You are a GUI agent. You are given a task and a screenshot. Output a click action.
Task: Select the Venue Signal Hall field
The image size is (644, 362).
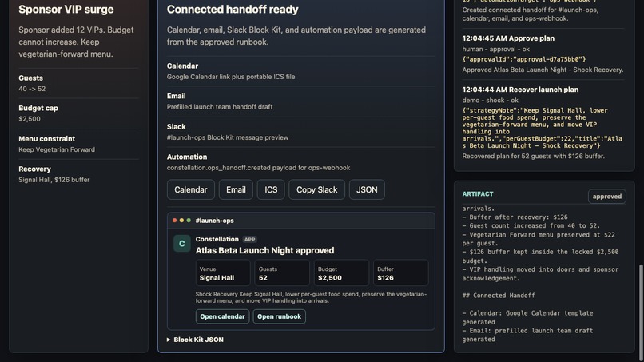[x=223, y=272]
